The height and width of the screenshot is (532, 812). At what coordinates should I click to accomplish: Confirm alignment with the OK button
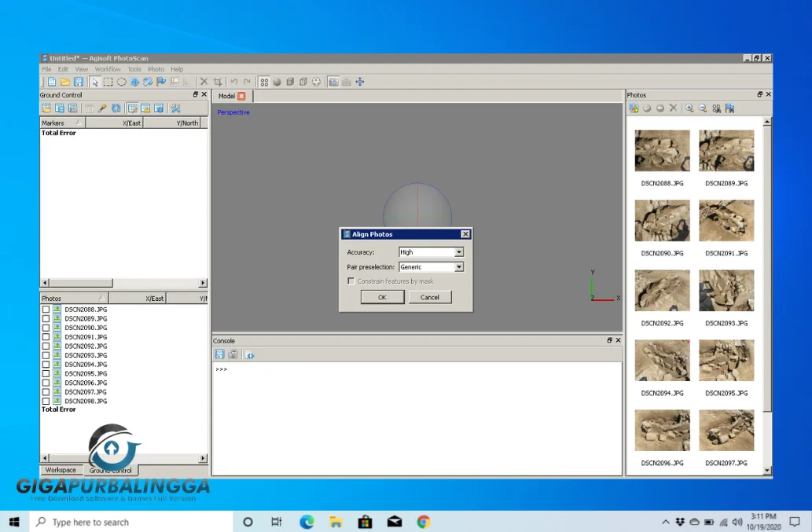[x=382, y=297]
